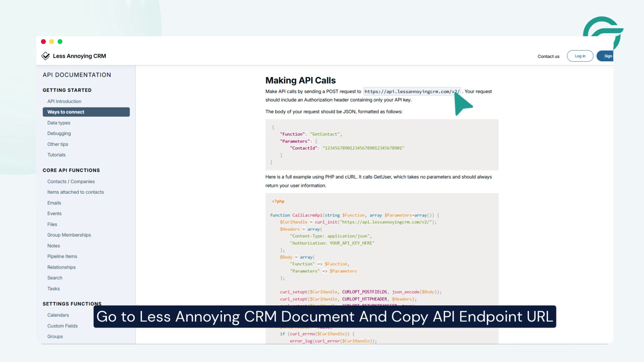The image size is (644, 362).
Task: Open the Files functions page
Action: click(x=52, y=224)
